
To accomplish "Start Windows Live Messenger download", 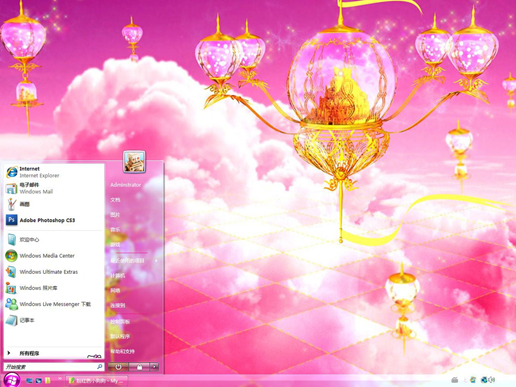I will point(53,304).
